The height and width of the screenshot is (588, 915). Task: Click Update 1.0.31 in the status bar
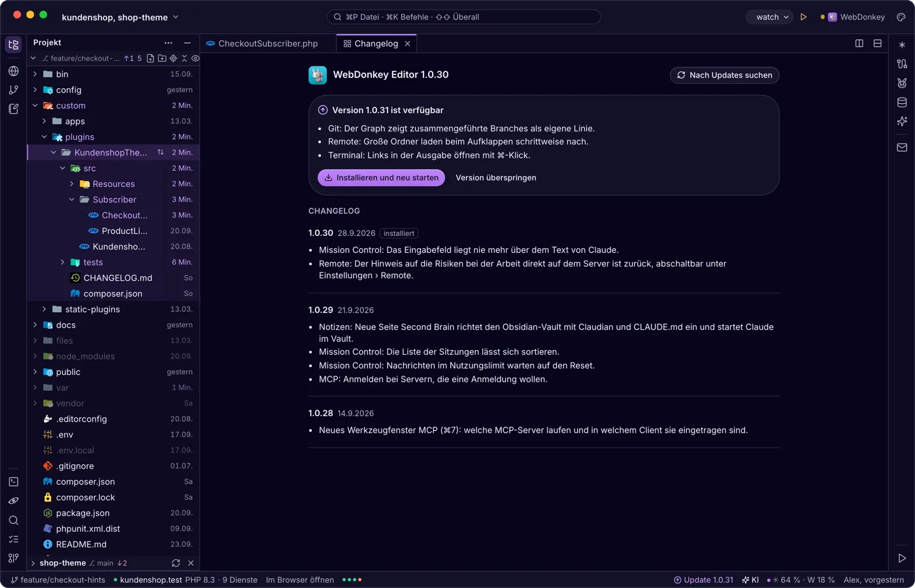(x=703, y=580)
